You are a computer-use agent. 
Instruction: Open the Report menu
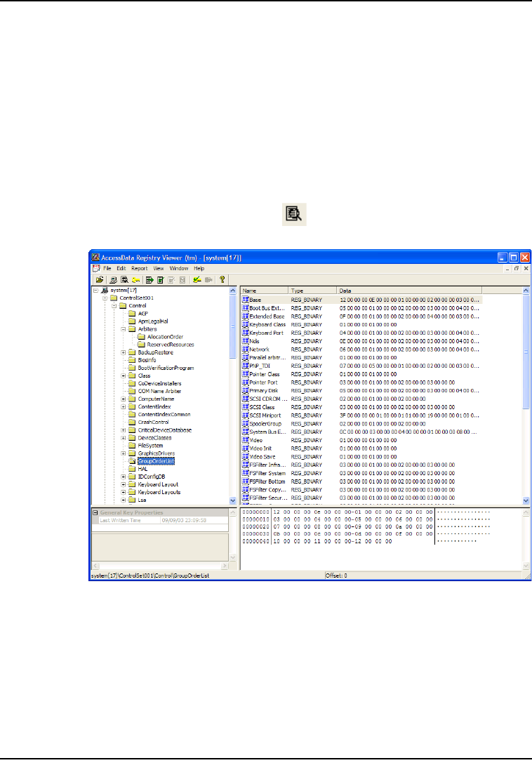[140, 269]
